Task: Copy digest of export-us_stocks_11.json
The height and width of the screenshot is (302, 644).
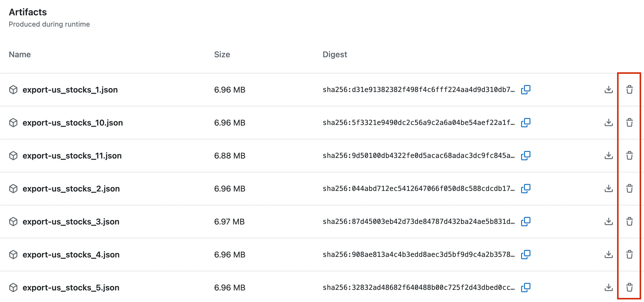Action: (x=525, y=156)
